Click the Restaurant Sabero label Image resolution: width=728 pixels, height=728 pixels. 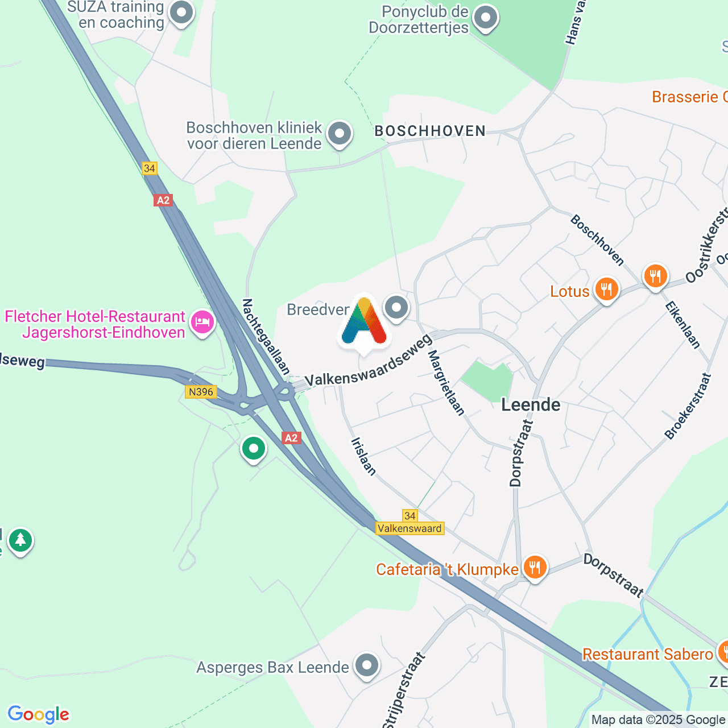point(647,654)
